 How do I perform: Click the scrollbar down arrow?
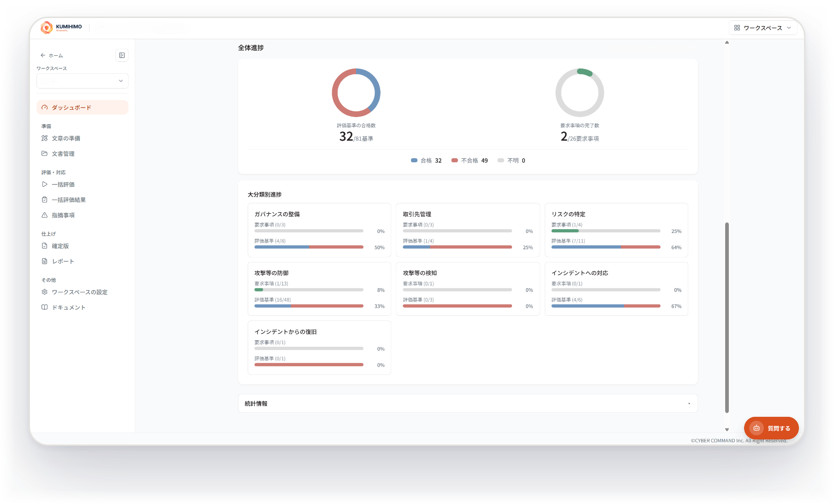pyautogui.click(x=727, y=429)
